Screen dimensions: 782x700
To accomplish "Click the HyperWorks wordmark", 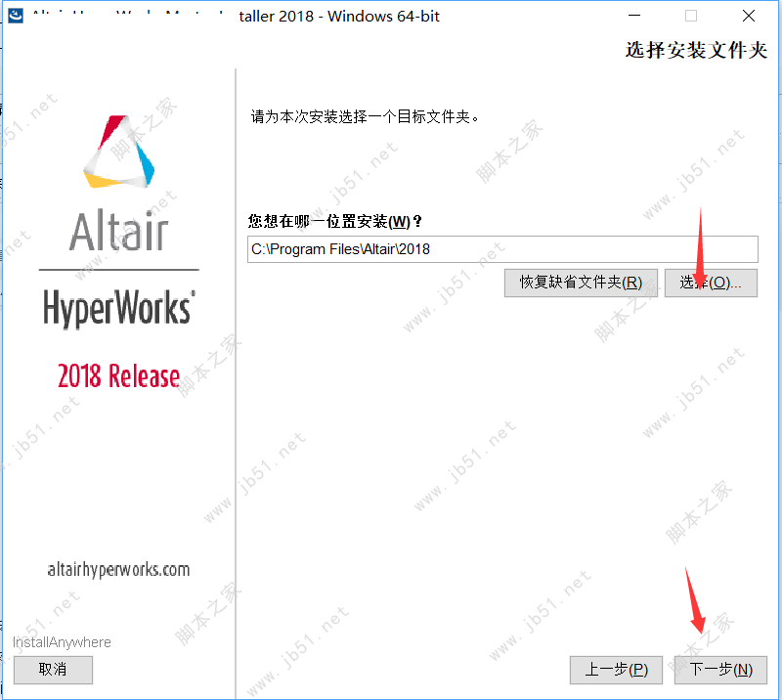I will pos(118,308).
